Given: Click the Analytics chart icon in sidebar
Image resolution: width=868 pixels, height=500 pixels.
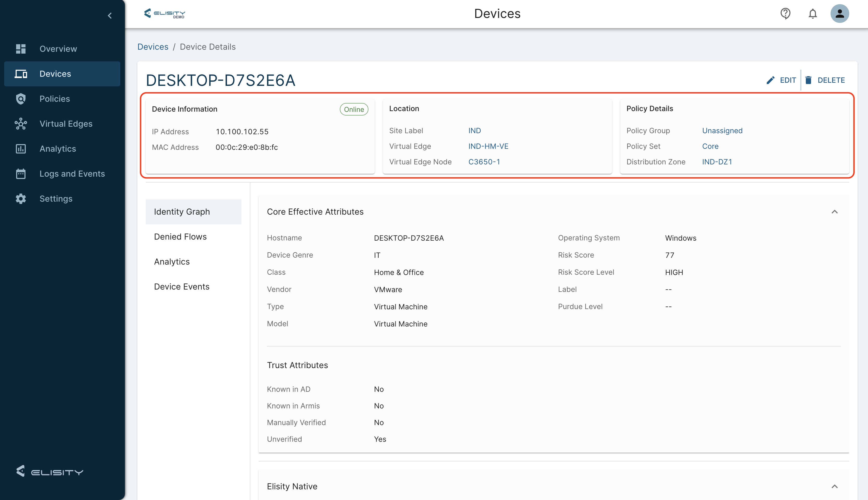Looking at the screenshot, I should 21,149.
